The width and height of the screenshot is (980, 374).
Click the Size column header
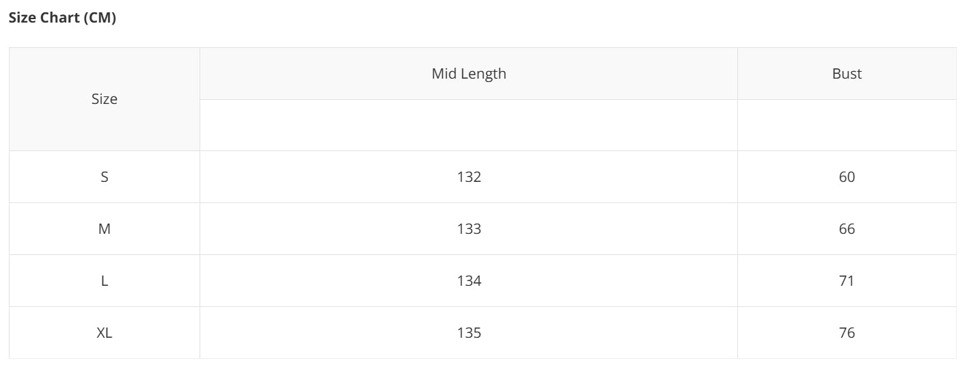tap(105, 99)
